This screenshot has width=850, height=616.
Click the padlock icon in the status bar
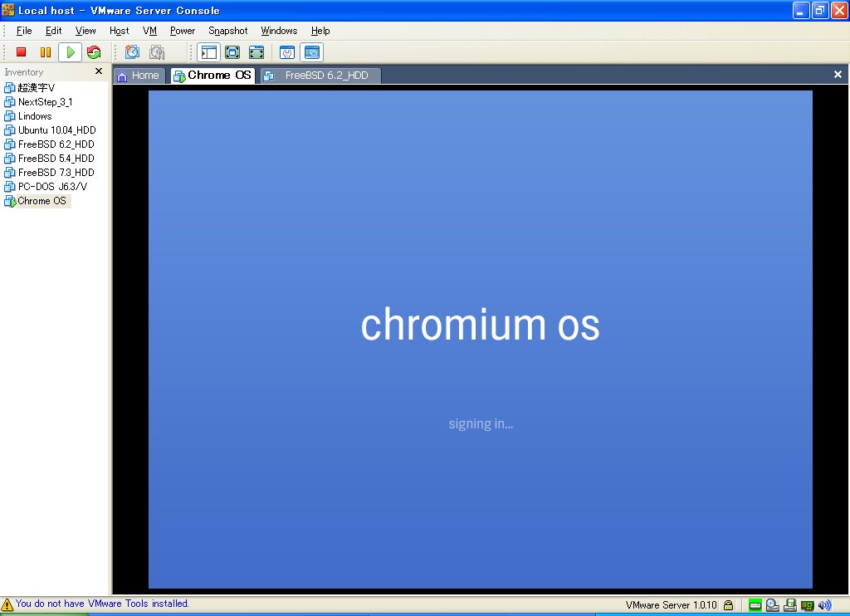tap(729, 605)
